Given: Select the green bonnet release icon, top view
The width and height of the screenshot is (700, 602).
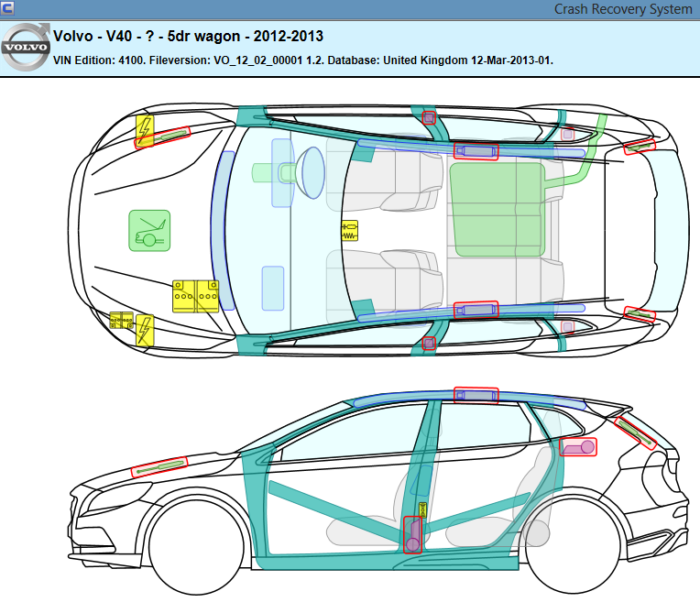Looking at the screenshot, I should point(149,231).
